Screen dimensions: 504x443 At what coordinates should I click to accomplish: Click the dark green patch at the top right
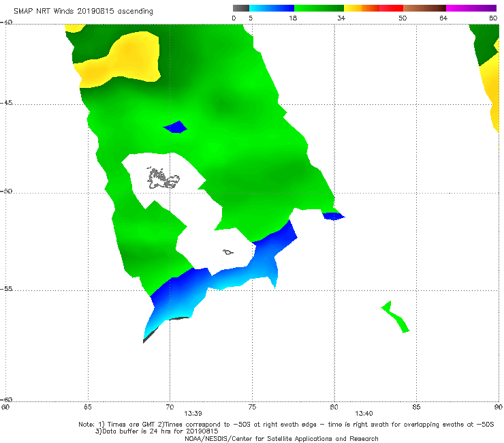pos(485,44)
